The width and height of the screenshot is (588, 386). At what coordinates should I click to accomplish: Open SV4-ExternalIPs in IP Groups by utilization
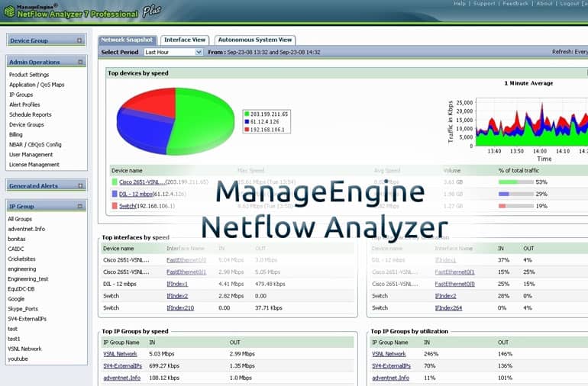[x=392, y=365]
